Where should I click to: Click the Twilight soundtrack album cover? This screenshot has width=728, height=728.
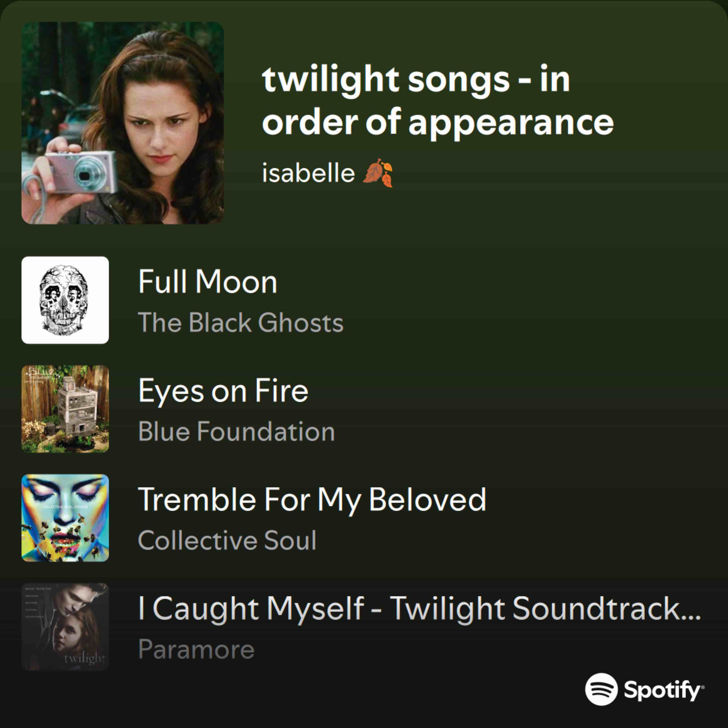[x=65, y=627]
